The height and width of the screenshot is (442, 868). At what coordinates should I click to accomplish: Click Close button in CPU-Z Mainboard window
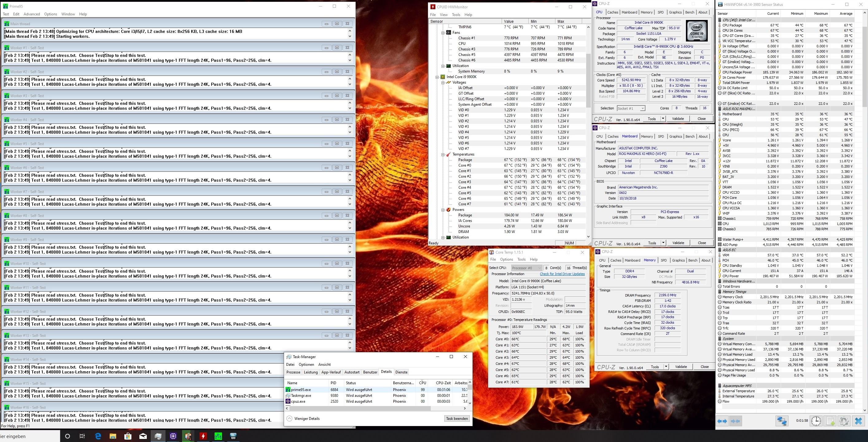[x=702, y=243]
